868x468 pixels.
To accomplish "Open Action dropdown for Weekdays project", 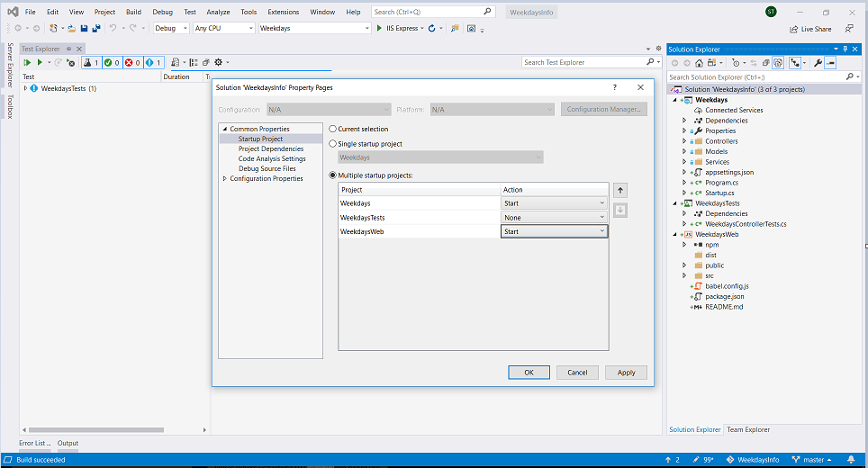I will [554, 203].
